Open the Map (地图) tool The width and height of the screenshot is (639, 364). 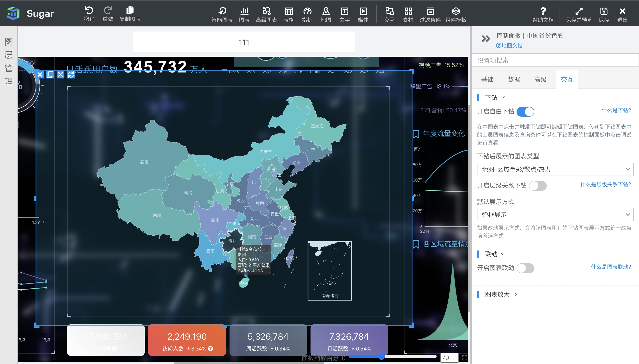tap(326, 14)
